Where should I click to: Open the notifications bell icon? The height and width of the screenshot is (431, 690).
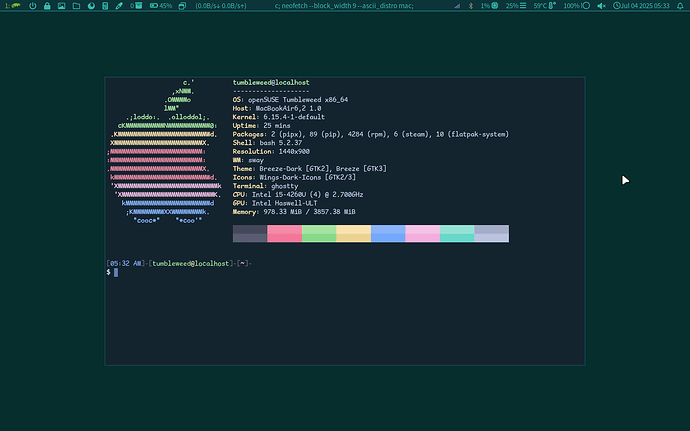[x=680, y=6]
